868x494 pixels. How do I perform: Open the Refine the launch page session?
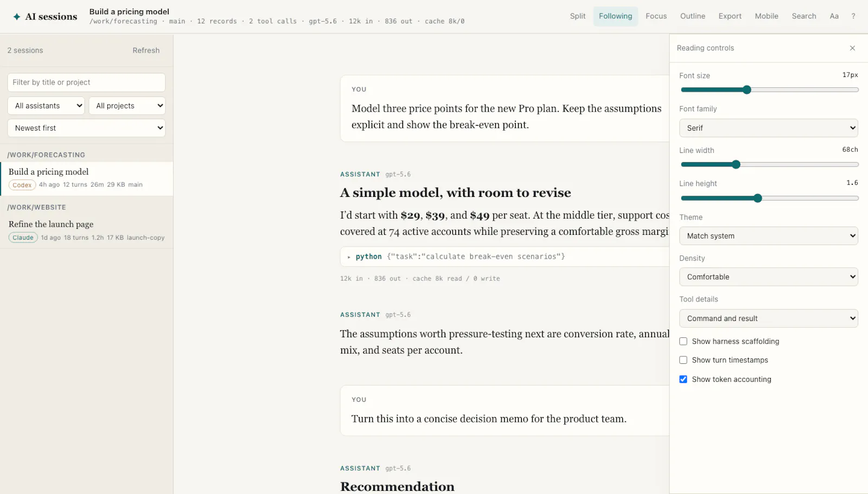pos(87,231)
